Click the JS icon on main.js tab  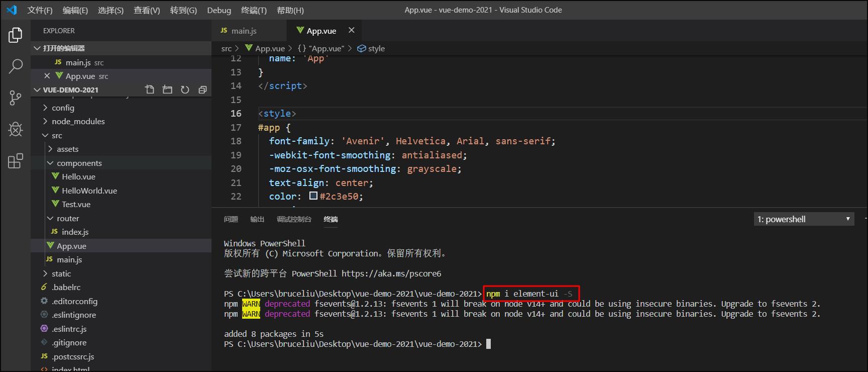pos(224,30)
